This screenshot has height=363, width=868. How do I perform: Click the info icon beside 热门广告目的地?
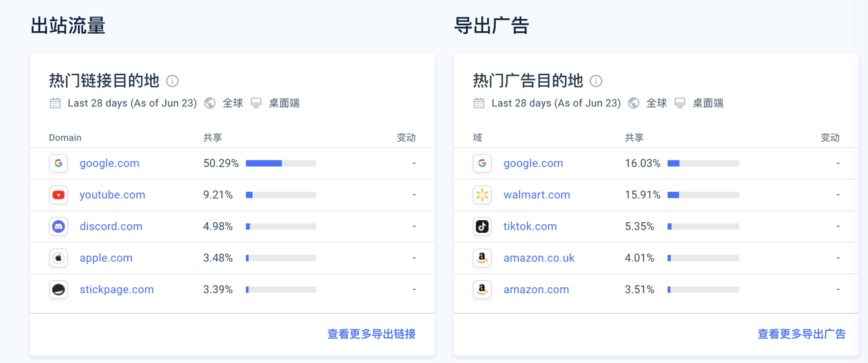[x=596, y=81]
